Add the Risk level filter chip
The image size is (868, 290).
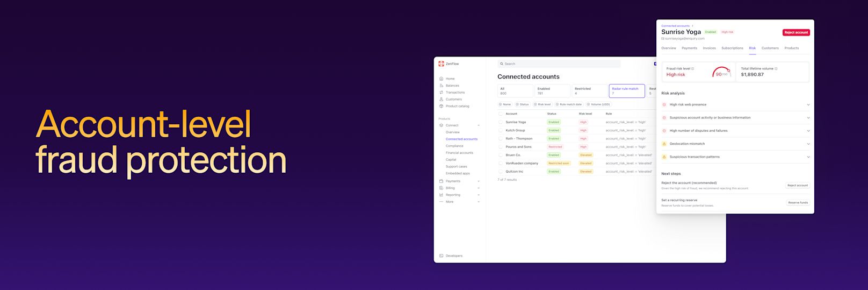[542, 104]
